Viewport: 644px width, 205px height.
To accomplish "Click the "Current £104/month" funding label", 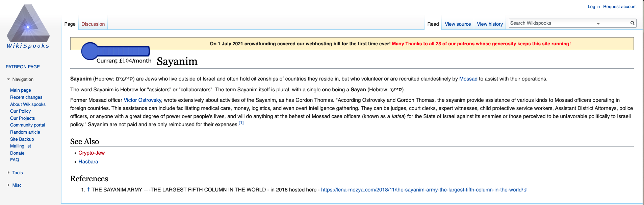I will [x=124, y=61].
